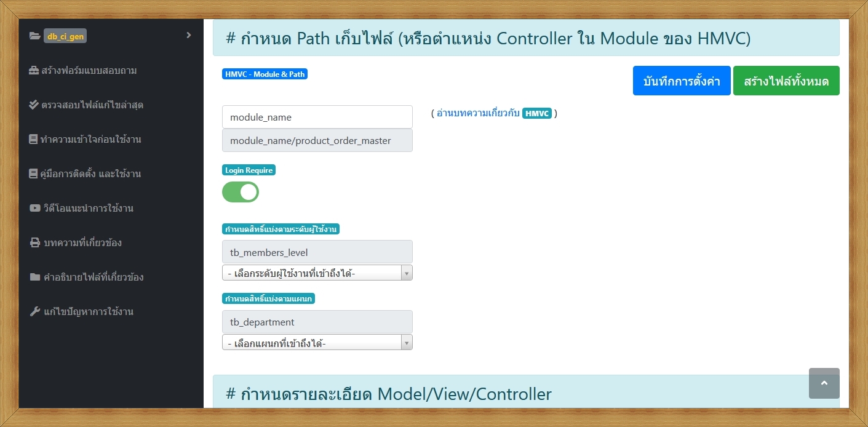868x427 pixels.
Task: Click the green สร้างไฟล์ทั้งหมด button
Action: 786,81
